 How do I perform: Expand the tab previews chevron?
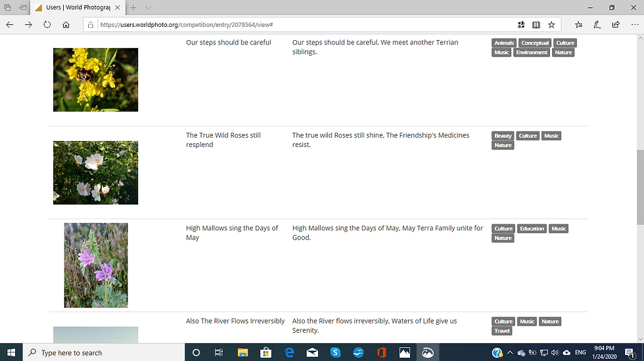(149, 7)
